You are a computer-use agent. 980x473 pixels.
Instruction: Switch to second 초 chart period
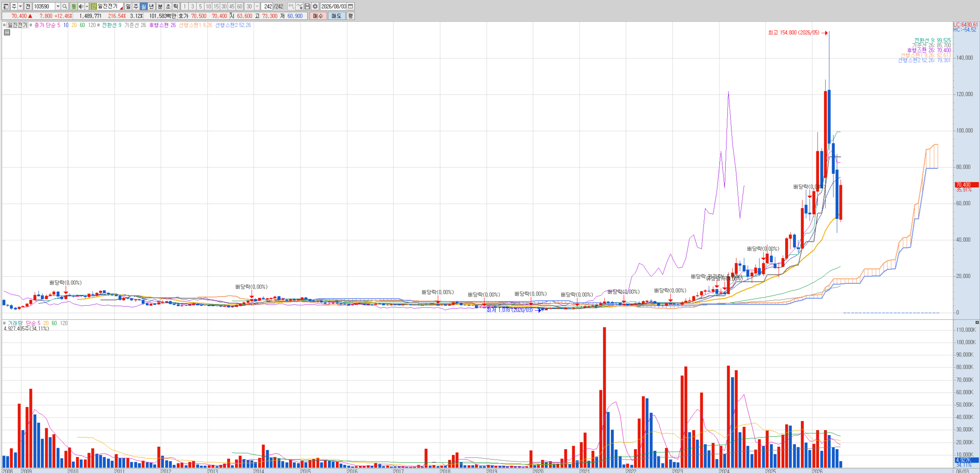tap(168, 6)
